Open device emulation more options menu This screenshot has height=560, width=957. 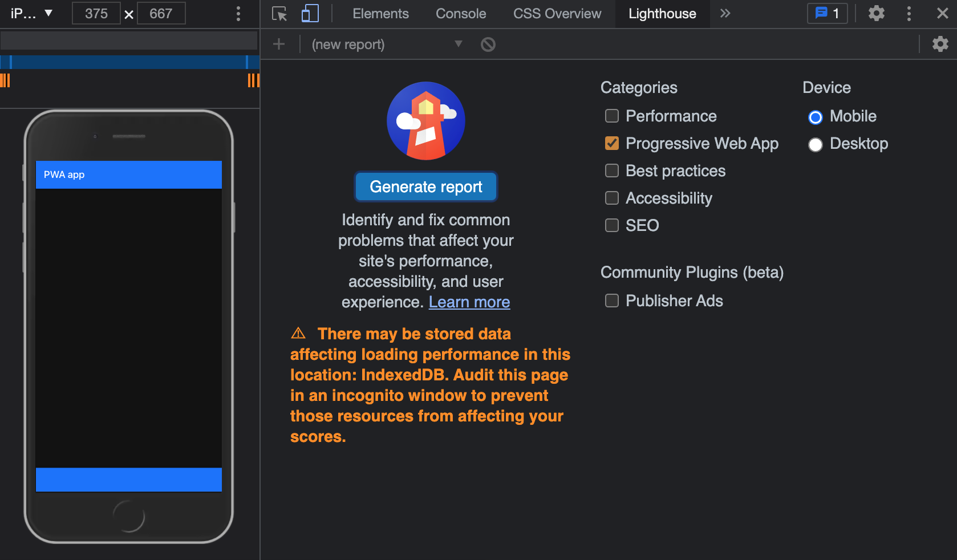click(x=238, y=14)
